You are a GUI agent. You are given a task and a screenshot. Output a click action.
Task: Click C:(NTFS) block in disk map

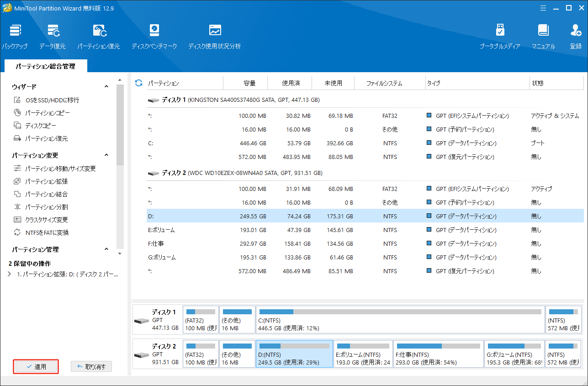coord(400,319)
